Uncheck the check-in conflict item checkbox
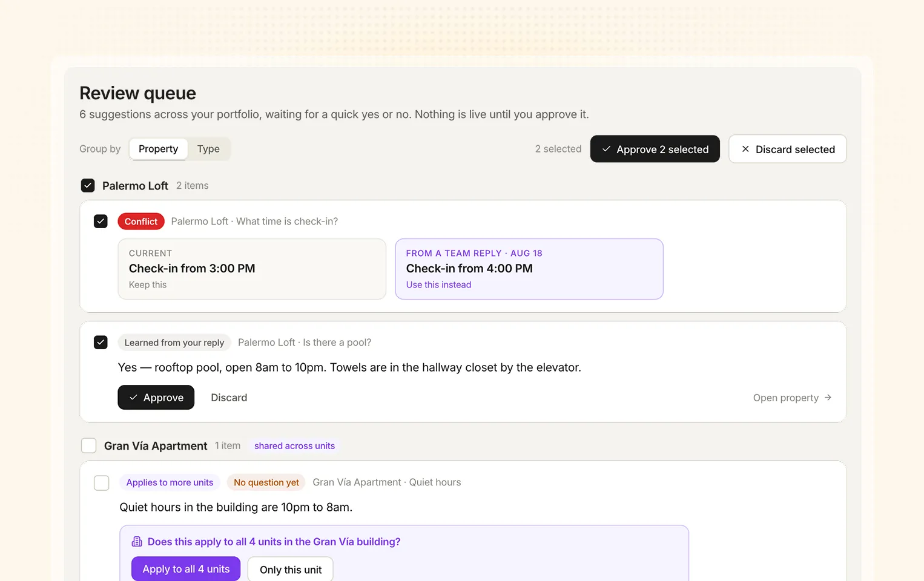Screen dimensions: 924x581 tap(101, 222)
